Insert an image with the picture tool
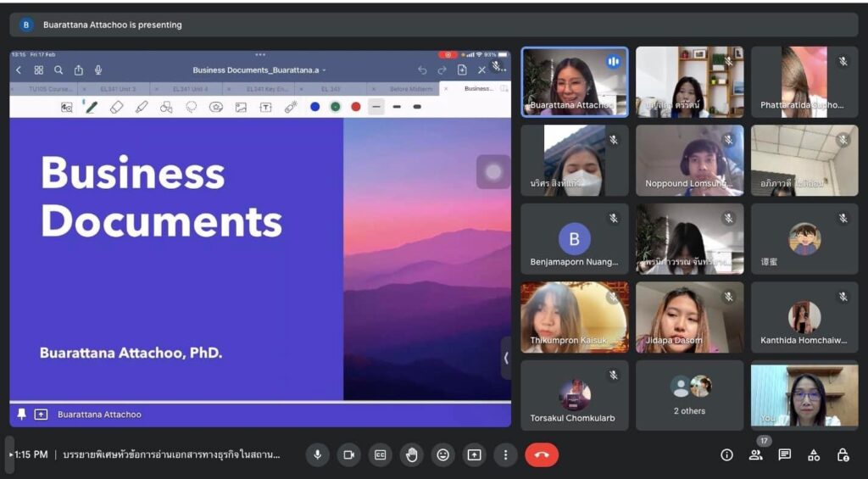The width and height of the screenshot is (868, 479). [241, 107]
